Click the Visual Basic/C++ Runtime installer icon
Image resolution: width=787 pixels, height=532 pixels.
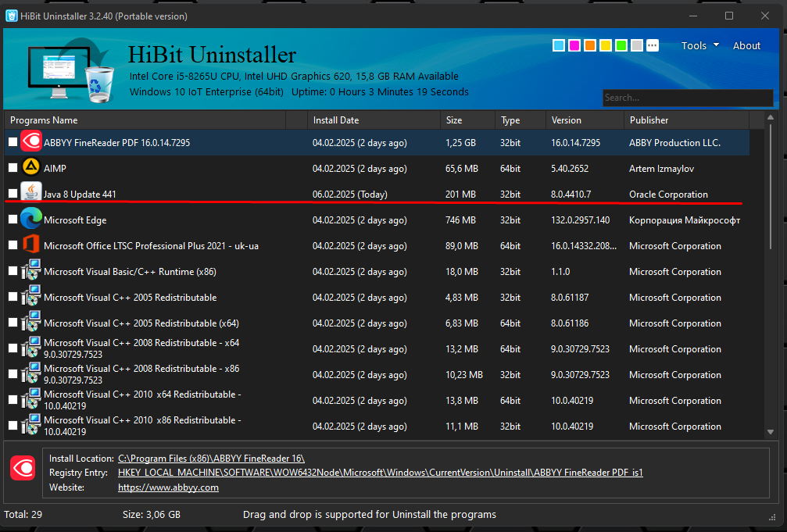[31, 272]
